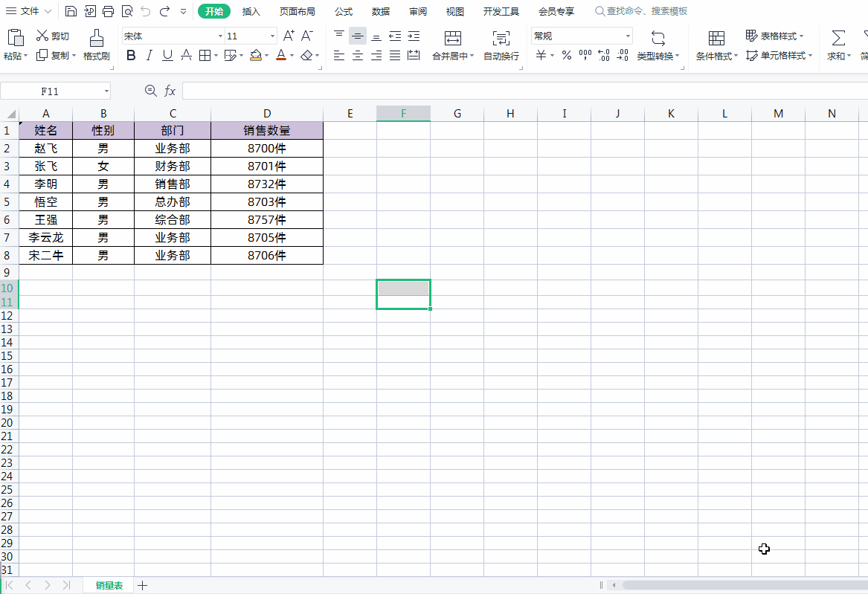
Task: Click the Undo arrow
Action: [x=144, y=10]
